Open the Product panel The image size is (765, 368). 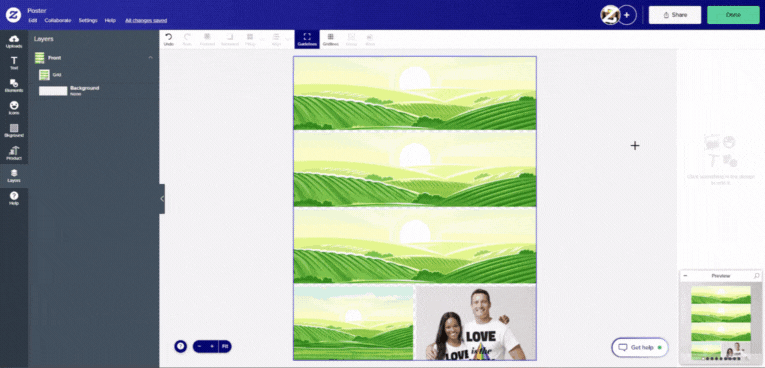pyautogui.click(x=14, y=153)
